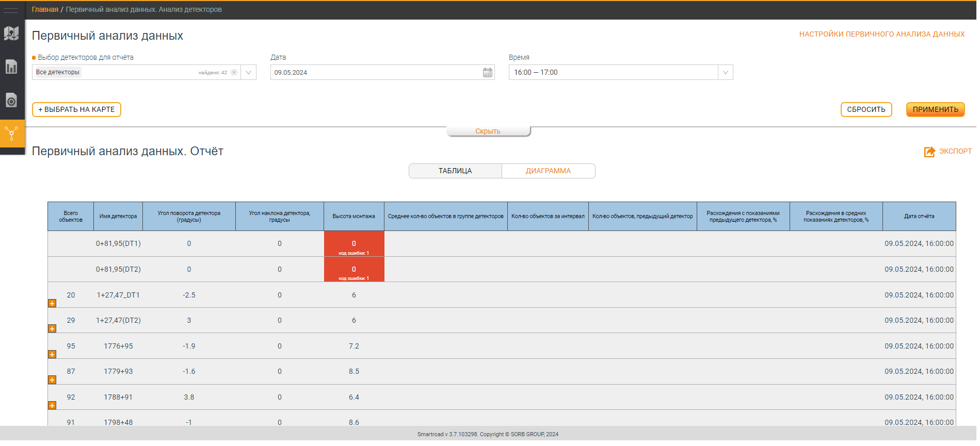The width and height of the screenshot is (980, 446).
Task: Click 'Расхождения с показаниями предыдущего детектора, %' header
Action: (744, 217)
